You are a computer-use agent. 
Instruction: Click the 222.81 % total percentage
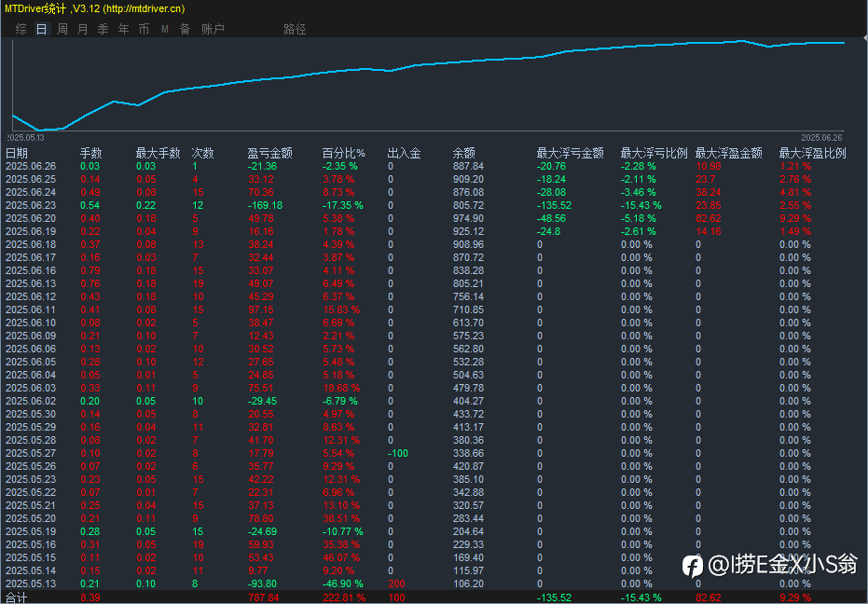click(344, 597)
